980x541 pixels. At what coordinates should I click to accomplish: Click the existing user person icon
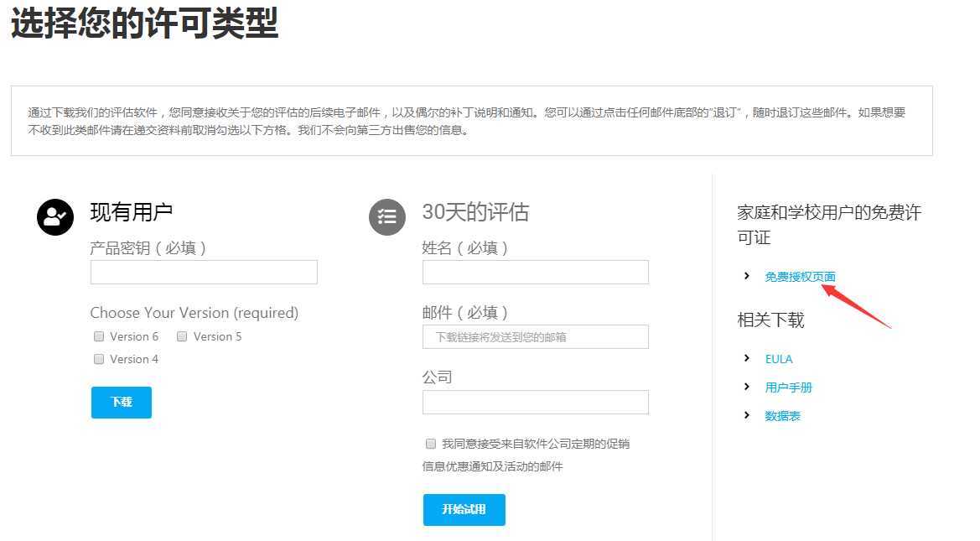click(54, 217)
